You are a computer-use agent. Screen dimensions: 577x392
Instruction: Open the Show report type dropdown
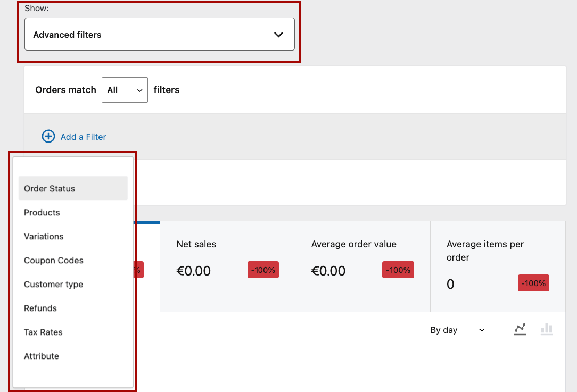[x=159, y=34]
